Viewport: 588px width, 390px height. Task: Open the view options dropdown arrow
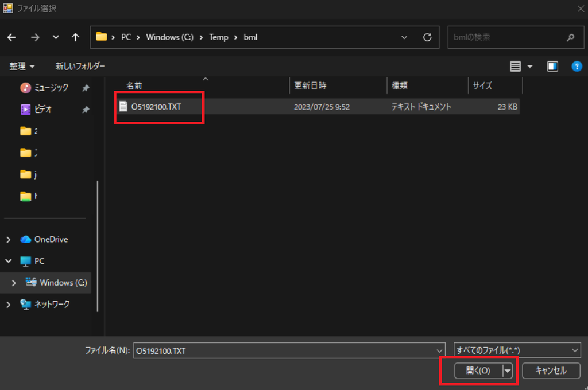click(x=530, y=67)
